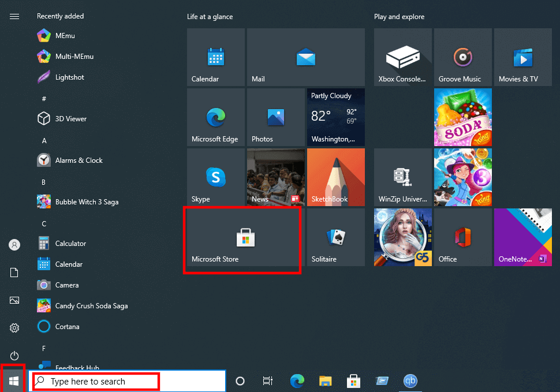Viewport: 560px width, 392px height.
Task: Click the 'Play and explore' group header
Action: (400, 17)
